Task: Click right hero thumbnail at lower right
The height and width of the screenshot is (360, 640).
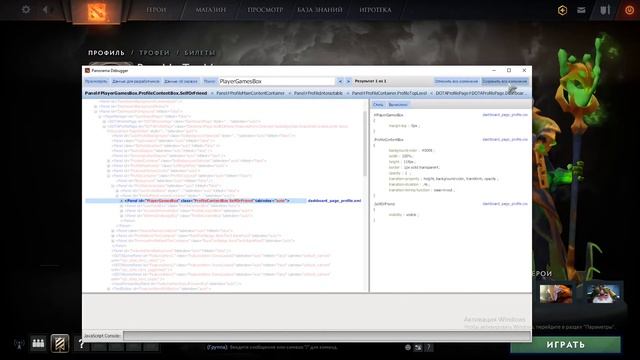Action: [x=603, y=294]
